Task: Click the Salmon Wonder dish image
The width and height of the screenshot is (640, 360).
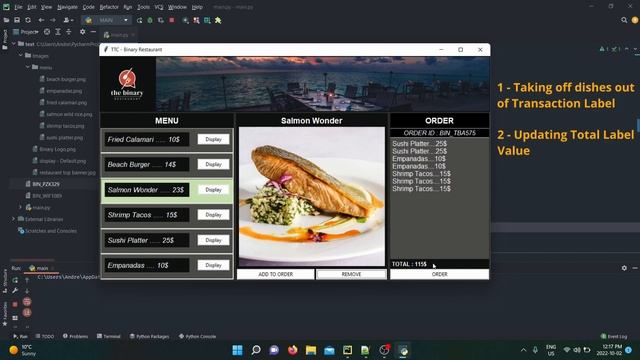Action: 311,197
